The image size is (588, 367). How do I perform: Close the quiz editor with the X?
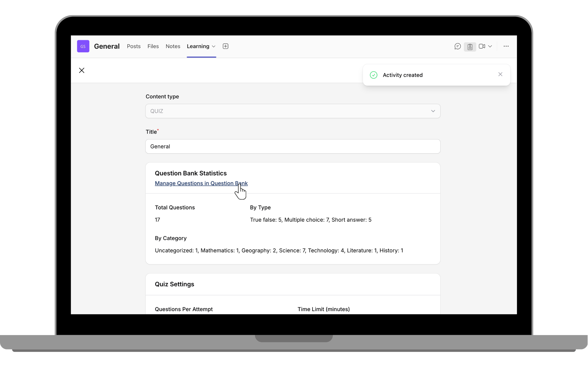coord(82,70)
